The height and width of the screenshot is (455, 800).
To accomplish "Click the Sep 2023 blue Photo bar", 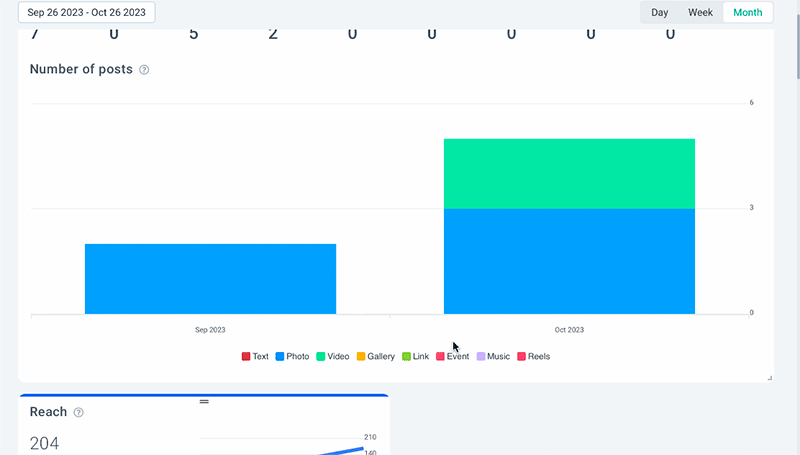I will [x=210, y=279].
